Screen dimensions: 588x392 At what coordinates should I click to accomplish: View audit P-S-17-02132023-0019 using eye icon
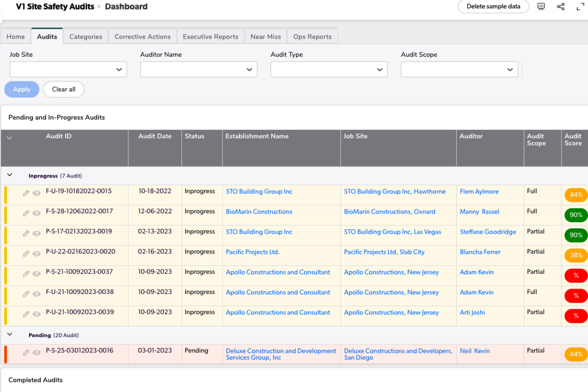tap(36, 233)
